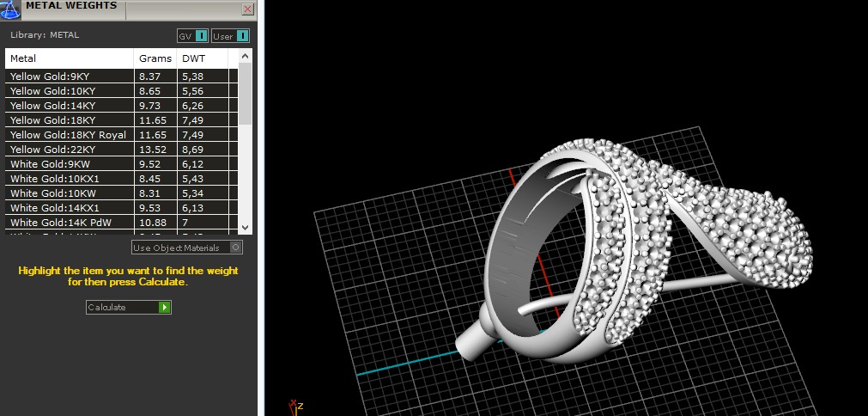Sort by the Metal column header
This screenshot has width=868, height=416.
[x=70, y=58]
